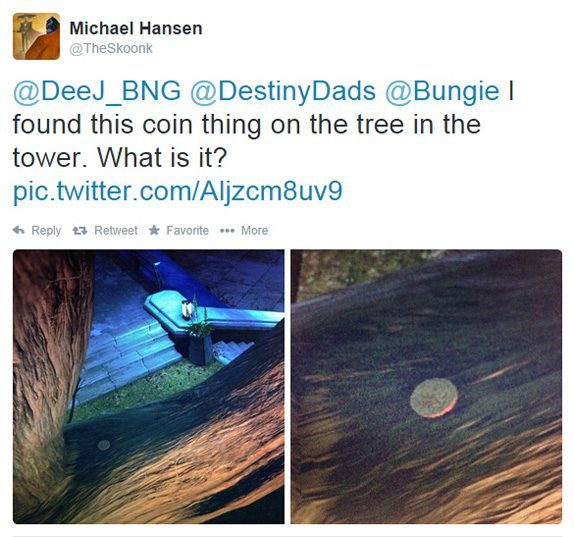The height and width of the screenshot is (537, 574).
Task: Follow the pic.twitter.com/Aljzcm8uv9 link
Action: 178,191
